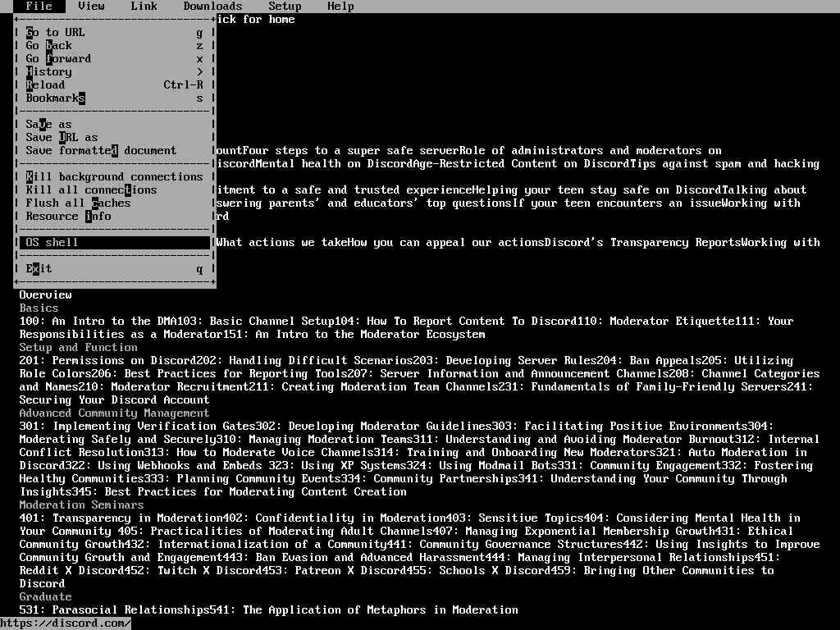Open the Link menu
Screen dimensions: 840x630
coord(144,7)
